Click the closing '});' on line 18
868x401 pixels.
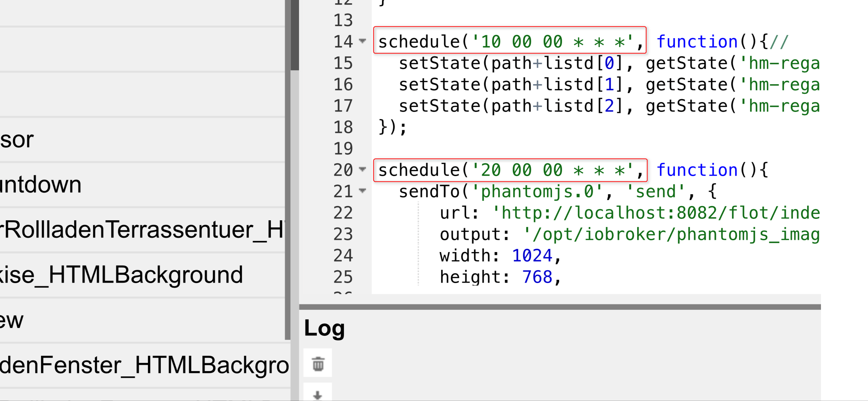tap(392, 127)
